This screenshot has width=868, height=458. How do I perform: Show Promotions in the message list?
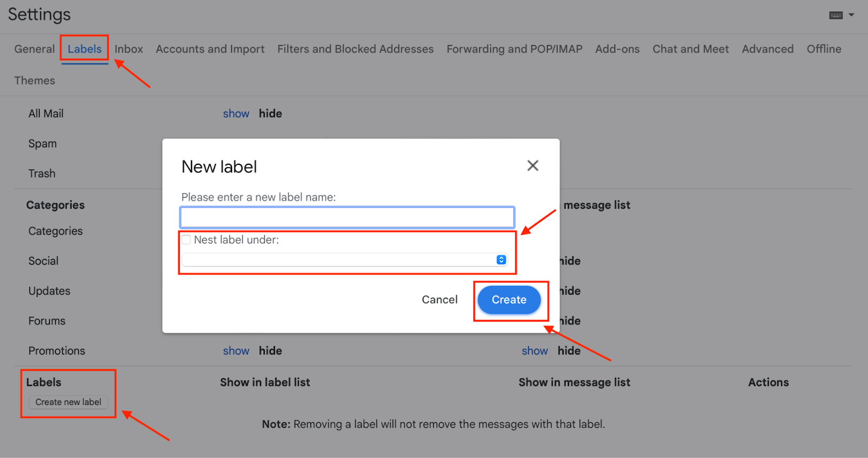[x=534, y=351]
